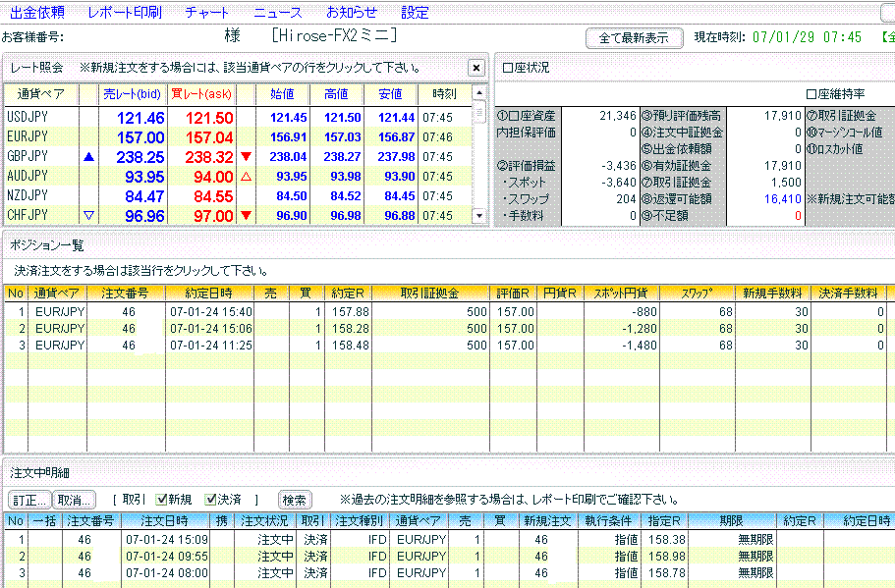Click the 期限 column header
This screenshot has height=588, width=895.
(731, 520)
